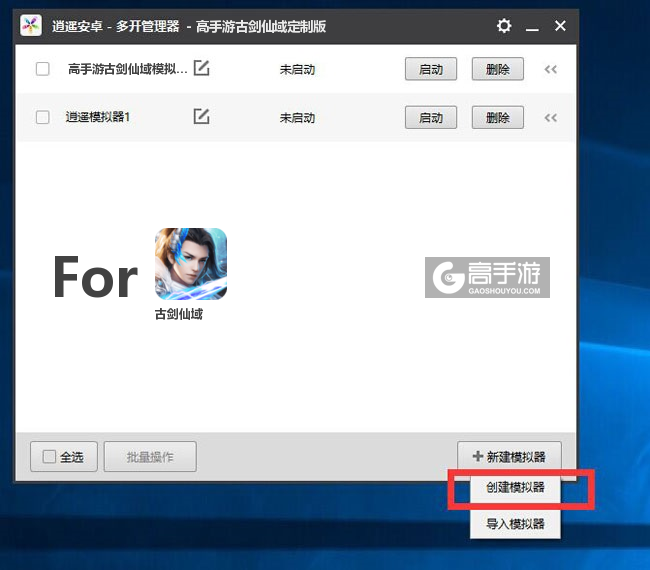Start the 高手游古剑仙域模拟 emulator with 启动

(431, 69)
